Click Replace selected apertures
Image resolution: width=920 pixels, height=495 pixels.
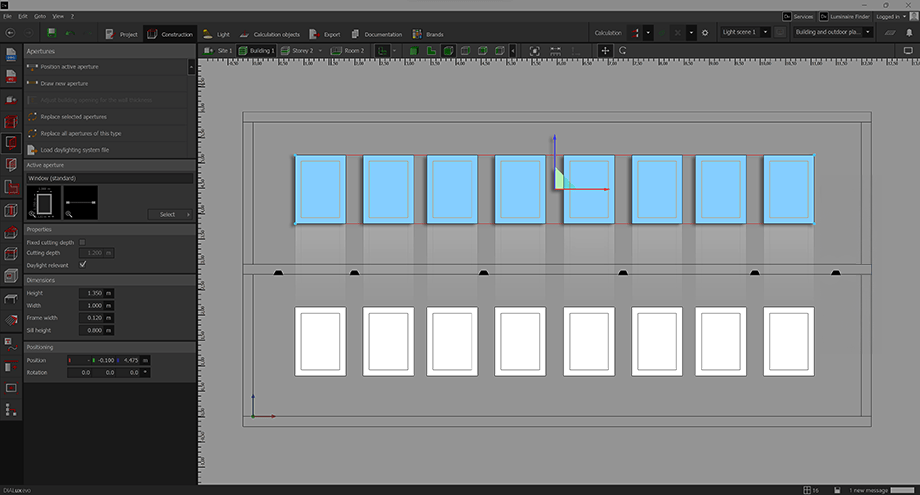tap(73, 116)
